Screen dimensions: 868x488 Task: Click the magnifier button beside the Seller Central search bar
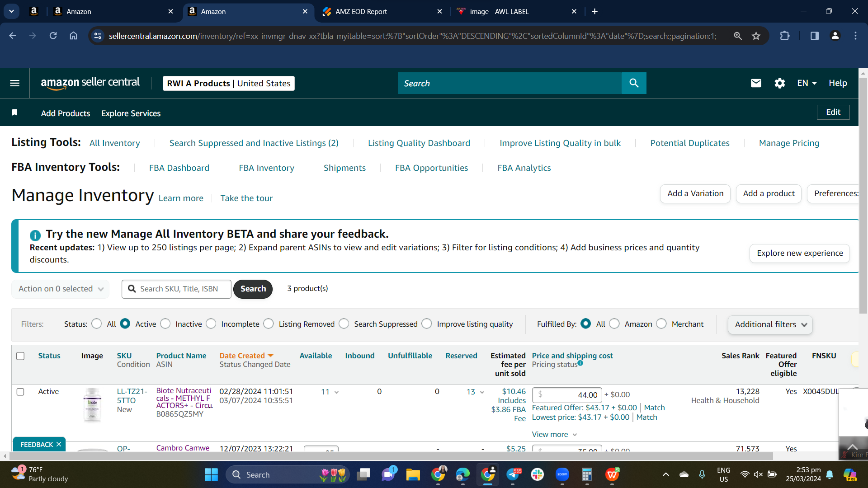tap(634, 83)
